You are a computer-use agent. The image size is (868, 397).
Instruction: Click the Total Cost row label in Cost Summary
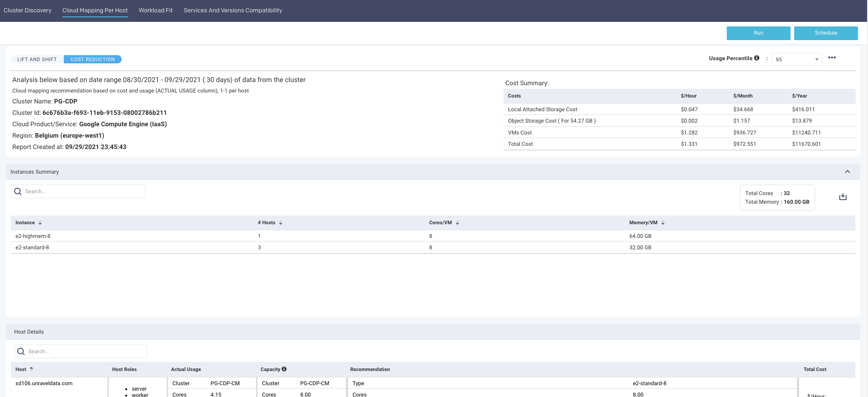point(520,144)
